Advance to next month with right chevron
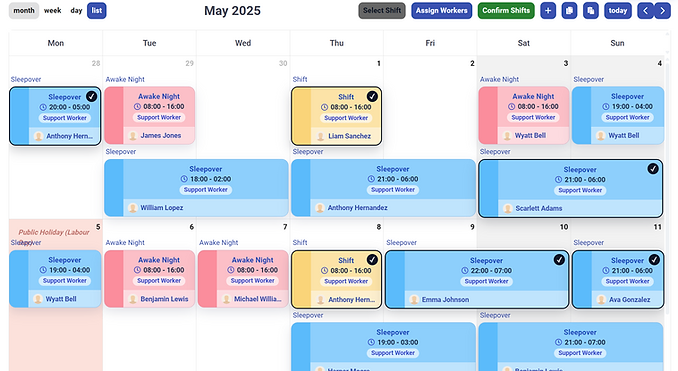 click(662, 11)
